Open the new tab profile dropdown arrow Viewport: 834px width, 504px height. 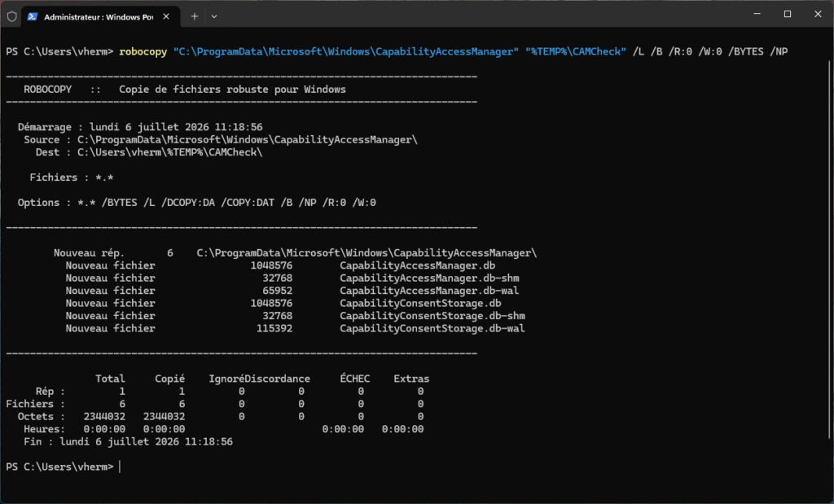tap(214, 16)
